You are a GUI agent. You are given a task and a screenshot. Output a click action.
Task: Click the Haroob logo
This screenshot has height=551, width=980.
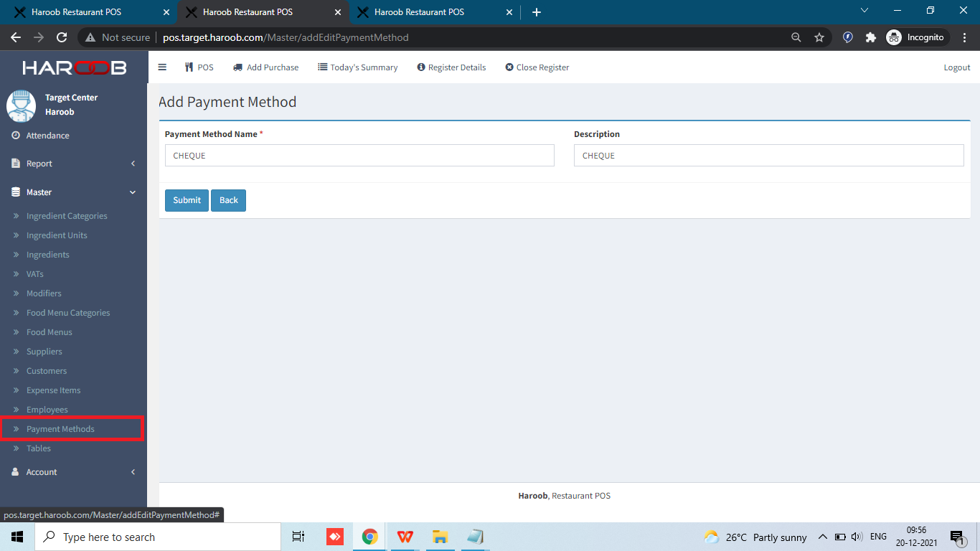pyautogui.click(x=74, y=67)
